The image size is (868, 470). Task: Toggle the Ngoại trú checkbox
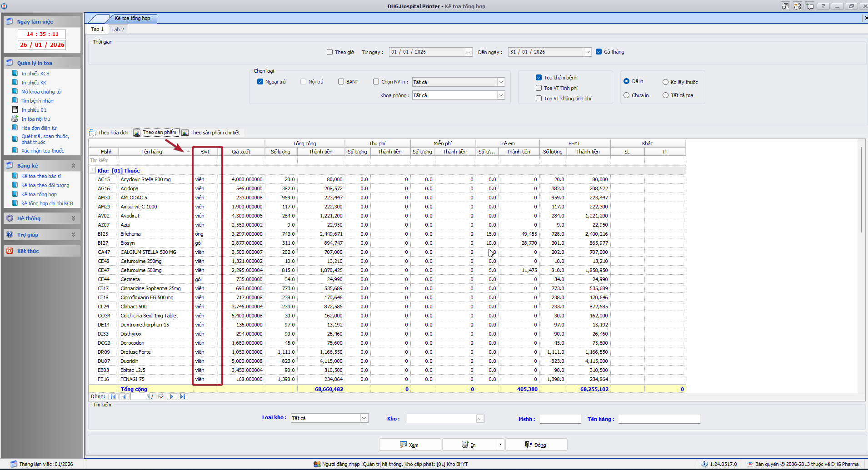click(x=260, y=82)
